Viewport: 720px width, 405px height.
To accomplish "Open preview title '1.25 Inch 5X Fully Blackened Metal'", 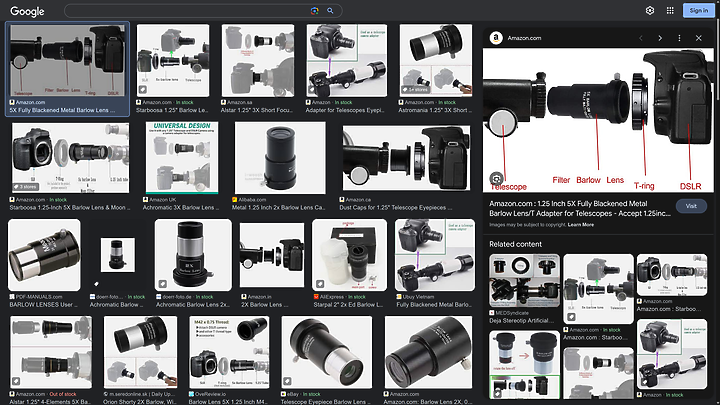I will tap(579, 208).
